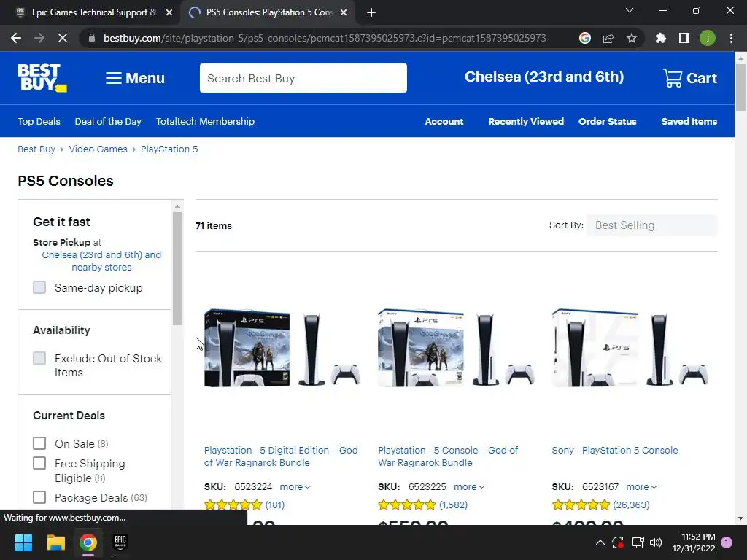
Task: Click Chrome icon in taskbar
Action: click(88, 542)
